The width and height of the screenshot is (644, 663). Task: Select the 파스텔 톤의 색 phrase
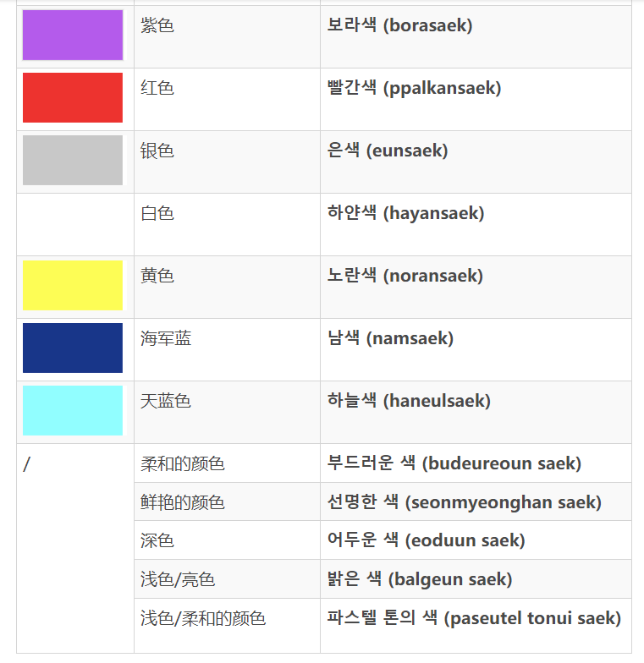point(474,618)
